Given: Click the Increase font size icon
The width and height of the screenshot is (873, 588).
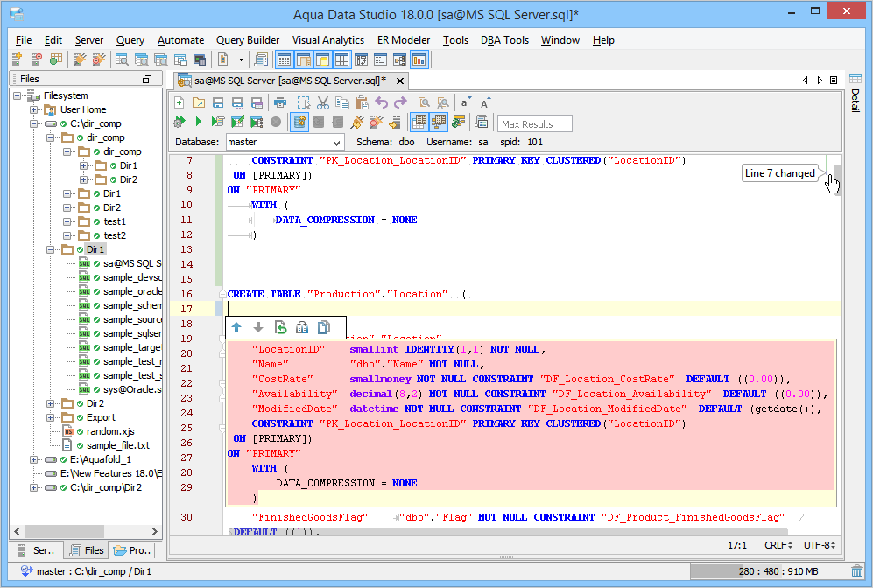Looking at the screenshot, I should [x=485, y=102].
